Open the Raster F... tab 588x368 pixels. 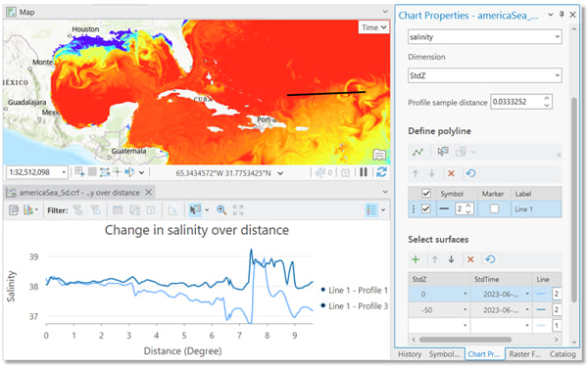(x=524, y=354)
